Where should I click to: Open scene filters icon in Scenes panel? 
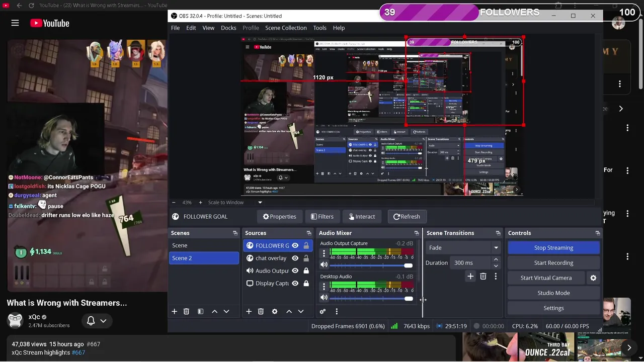[x=200, y=311]
